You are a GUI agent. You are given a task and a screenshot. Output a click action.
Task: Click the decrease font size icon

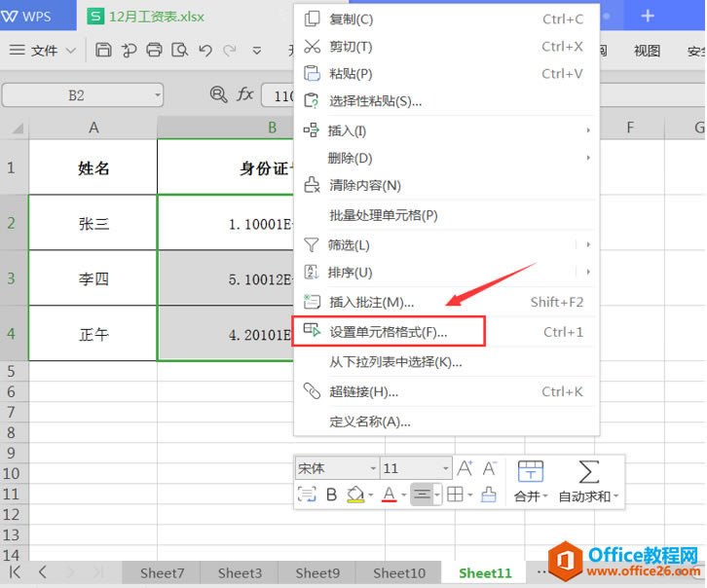[490, 468]
